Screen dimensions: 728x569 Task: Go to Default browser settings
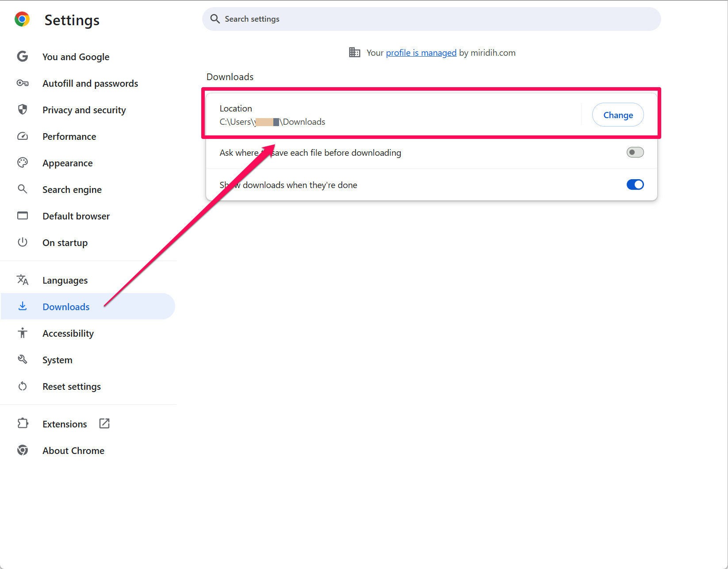coord(76,216)
